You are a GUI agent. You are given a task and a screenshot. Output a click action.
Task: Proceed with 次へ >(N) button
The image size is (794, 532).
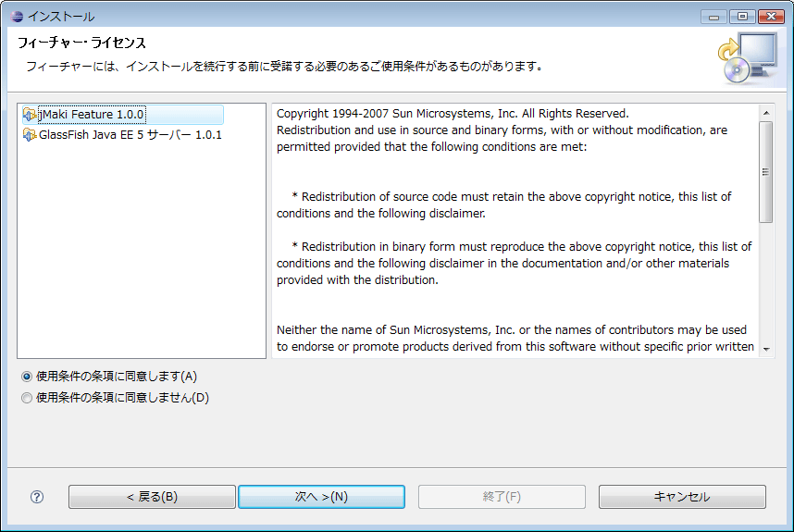tap(321, 497)
